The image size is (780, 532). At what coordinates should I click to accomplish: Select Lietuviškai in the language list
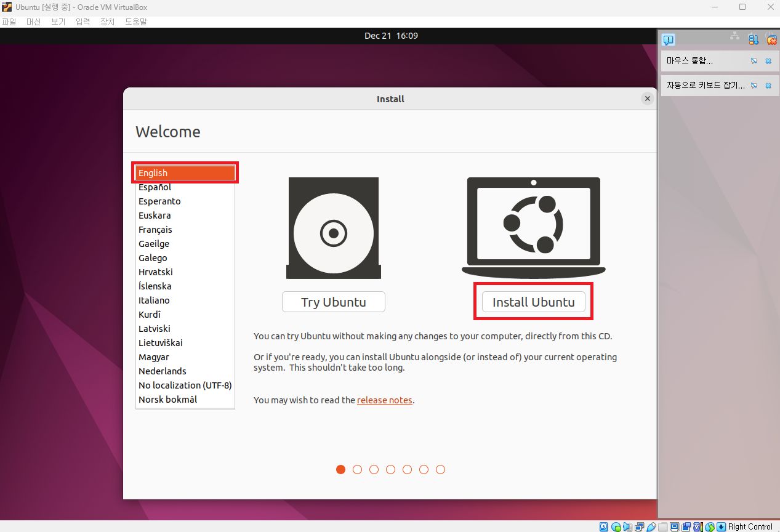(x=185, y=343)
